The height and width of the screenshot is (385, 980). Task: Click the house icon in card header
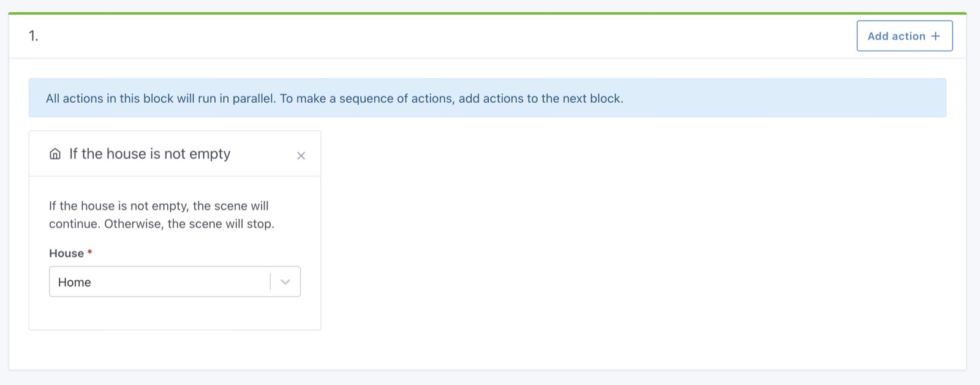click(55, 154)
